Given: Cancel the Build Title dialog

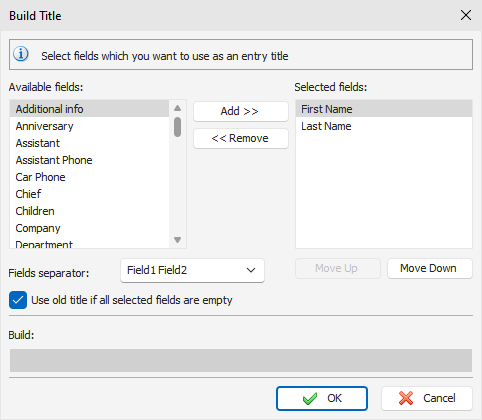Looking at the screenshot, I should [x=427, y=398].
